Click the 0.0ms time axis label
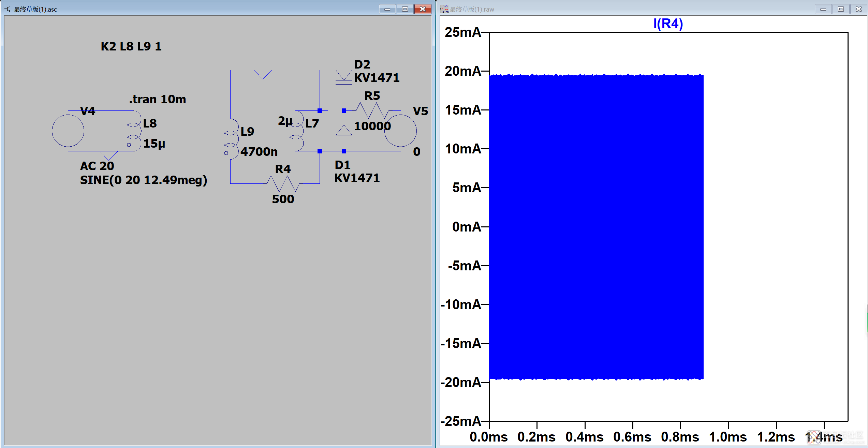 (x=489, y=437)
